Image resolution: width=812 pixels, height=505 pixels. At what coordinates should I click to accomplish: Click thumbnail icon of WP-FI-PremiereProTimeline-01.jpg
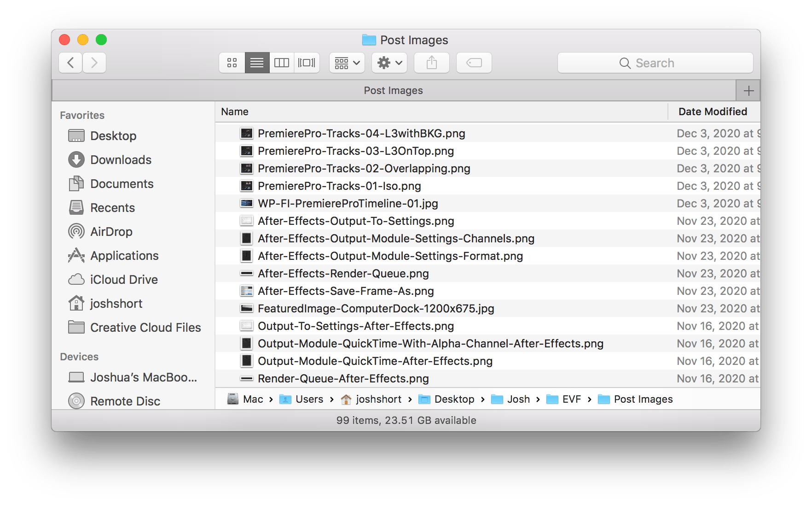(x=247, y=203)
